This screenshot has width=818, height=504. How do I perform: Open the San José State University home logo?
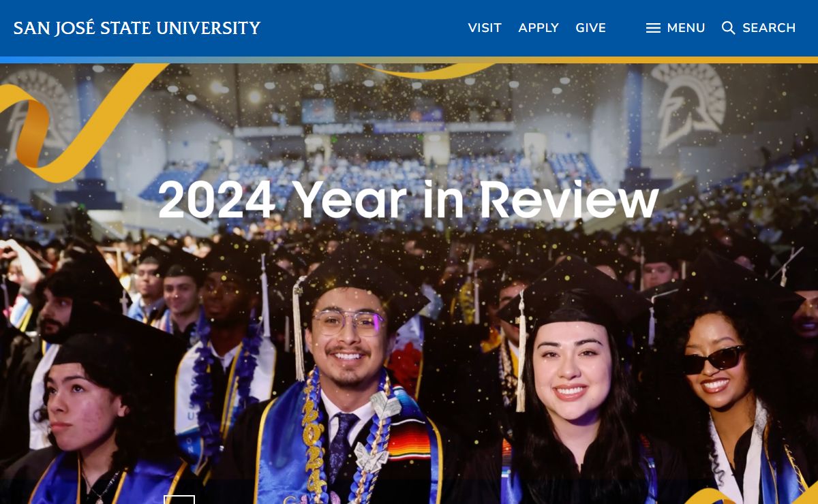(x=137, y=28)
